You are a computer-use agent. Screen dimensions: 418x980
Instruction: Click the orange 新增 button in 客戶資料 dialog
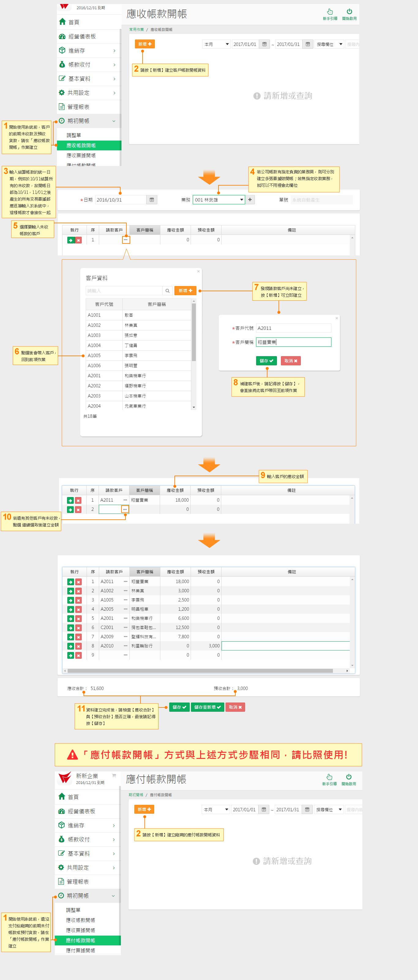(x=185, y=291)
